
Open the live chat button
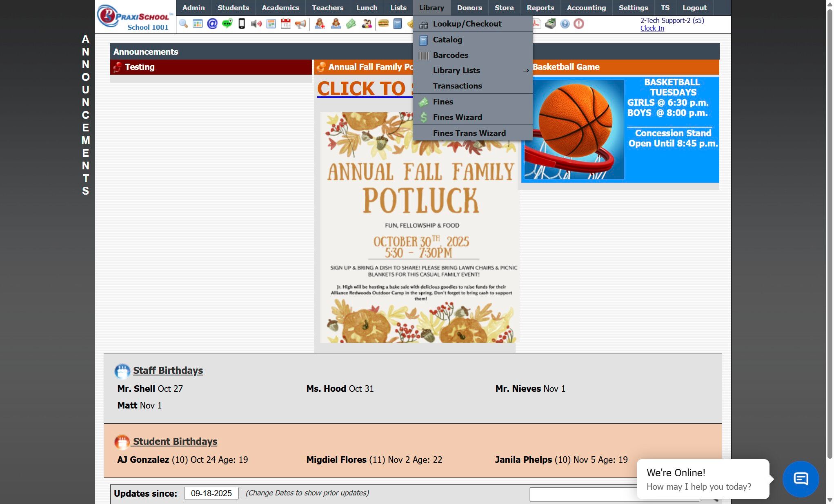pyautogui.click(x=800, y=479)
